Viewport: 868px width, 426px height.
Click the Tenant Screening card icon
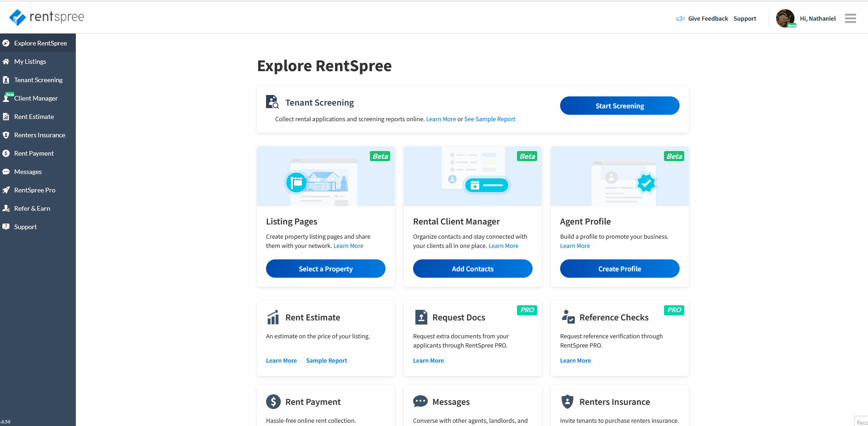coord(272,102)
